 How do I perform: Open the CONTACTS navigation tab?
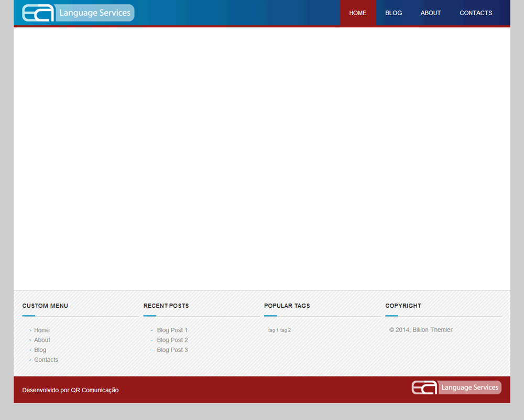(476, 13)
